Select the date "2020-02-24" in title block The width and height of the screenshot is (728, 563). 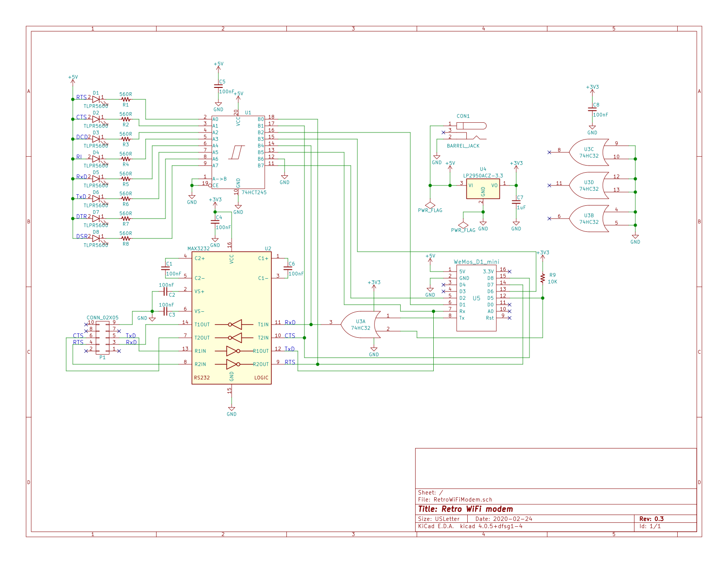pos(512,519)
